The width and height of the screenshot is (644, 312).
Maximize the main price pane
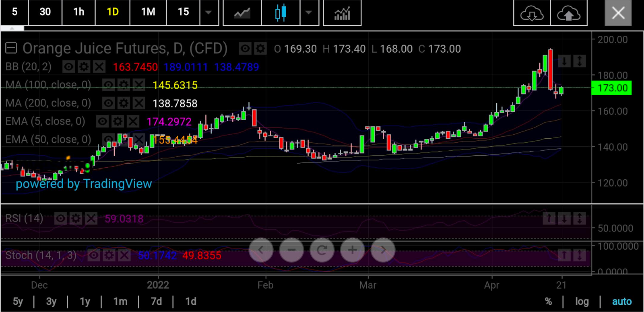[580, 61]
